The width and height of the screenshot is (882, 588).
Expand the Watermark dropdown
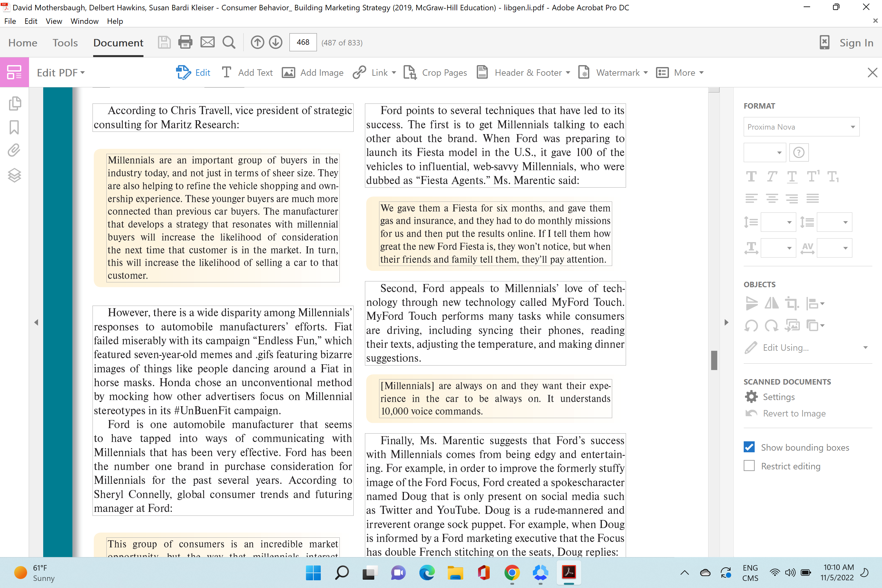click(x=645, y=73)
